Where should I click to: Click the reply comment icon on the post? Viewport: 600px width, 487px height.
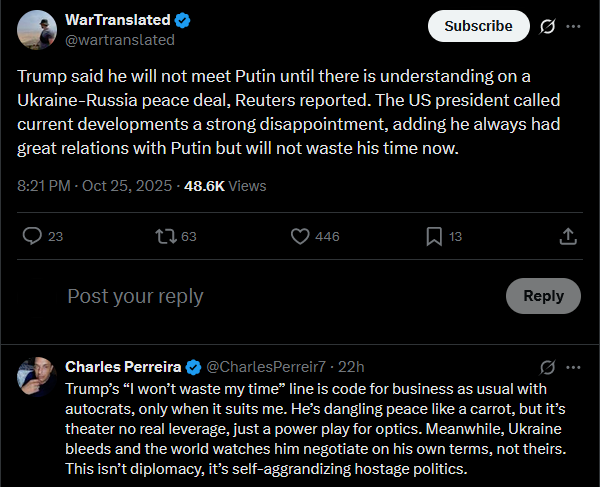(32, 236)
